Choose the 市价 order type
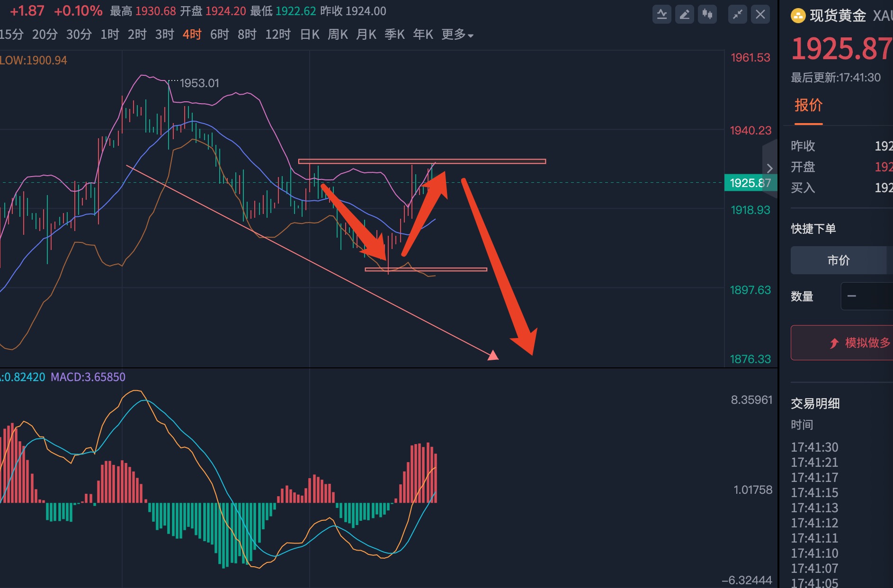This screenshot has width=893, height=588. pyautogui.click(x=839, y=260)
